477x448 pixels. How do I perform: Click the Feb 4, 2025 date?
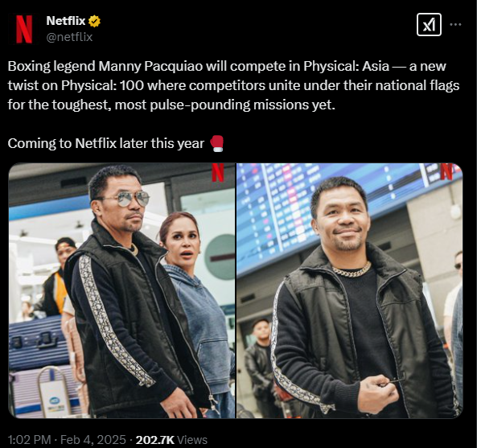93,440
